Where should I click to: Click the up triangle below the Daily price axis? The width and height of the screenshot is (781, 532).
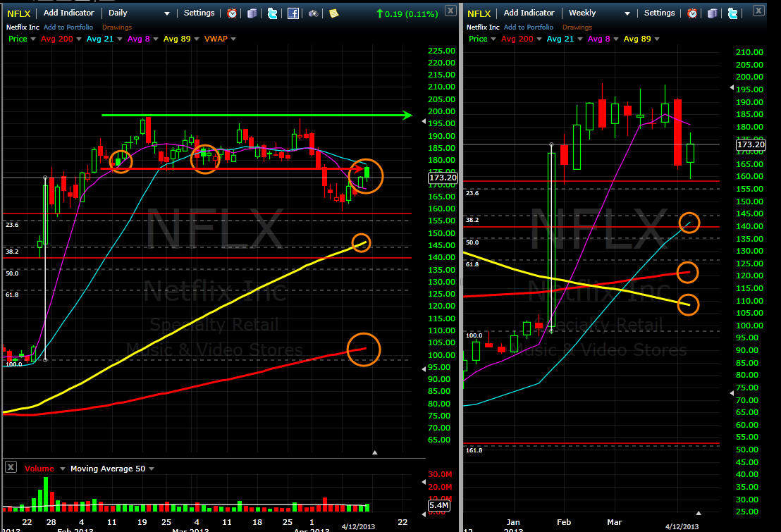(374, 452)
